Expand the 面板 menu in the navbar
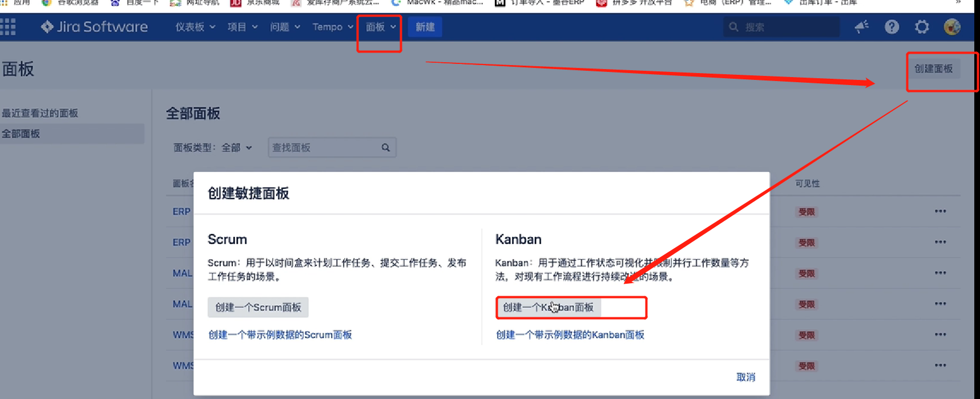Viewport: 980px width, 399px height. [381, 27]
